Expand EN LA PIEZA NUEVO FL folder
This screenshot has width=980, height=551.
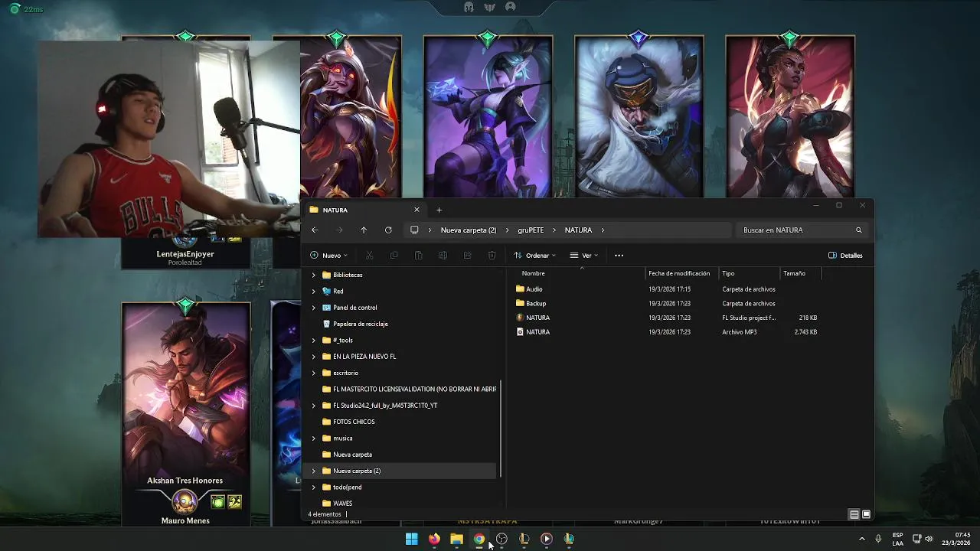point(313,357)
